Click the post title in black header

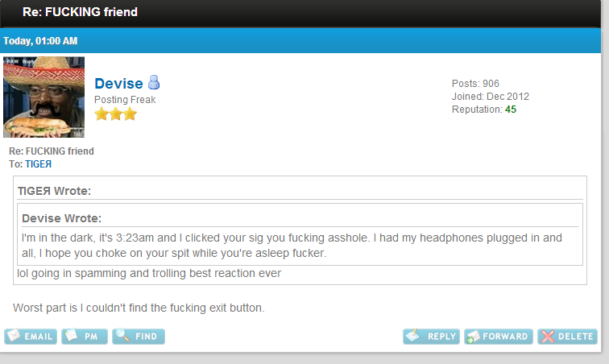pos(80,12)
